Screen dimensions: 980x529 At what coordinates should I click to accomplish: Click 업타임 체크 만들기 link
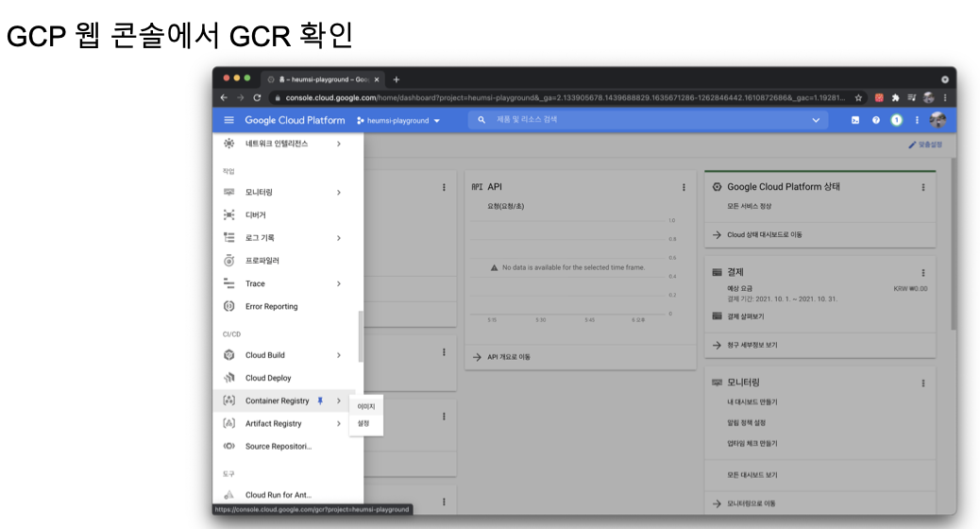(x=752, y=443)
